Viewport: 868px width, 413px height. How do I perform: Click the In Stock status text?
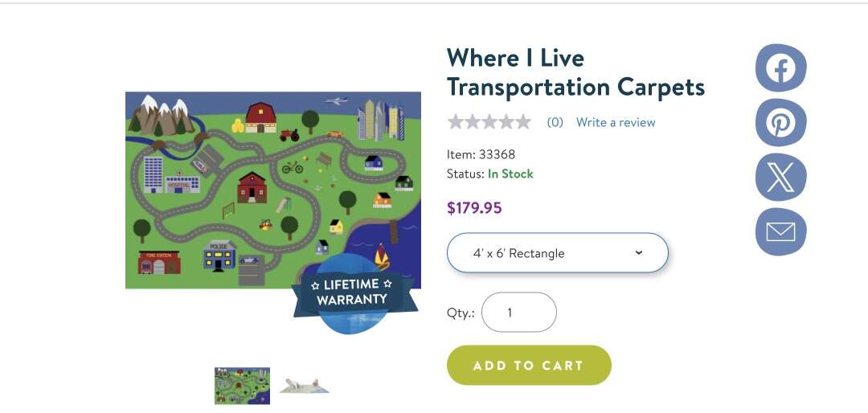point(510,174)
